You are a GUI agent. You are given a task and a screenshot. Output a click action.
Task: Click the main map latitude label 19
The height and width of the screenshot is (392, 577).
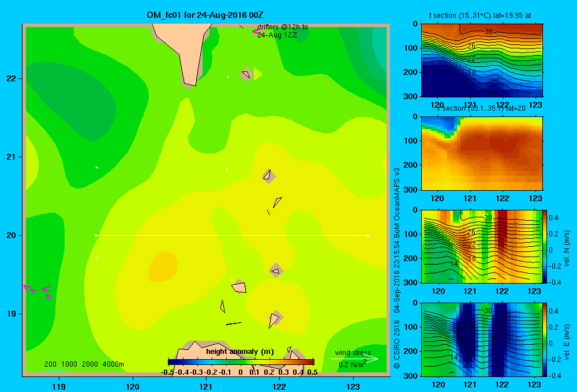point(11,314)
